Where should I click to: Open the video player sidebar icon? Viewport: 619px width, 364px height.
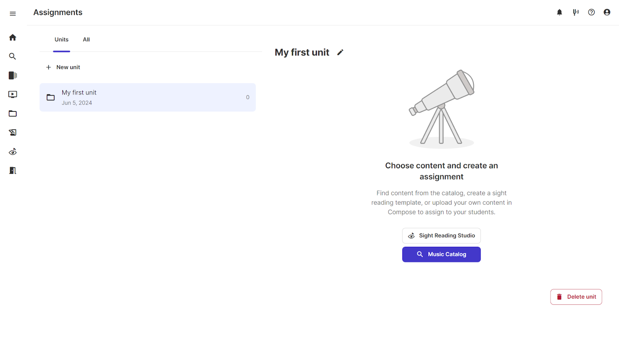click(13, 94)
